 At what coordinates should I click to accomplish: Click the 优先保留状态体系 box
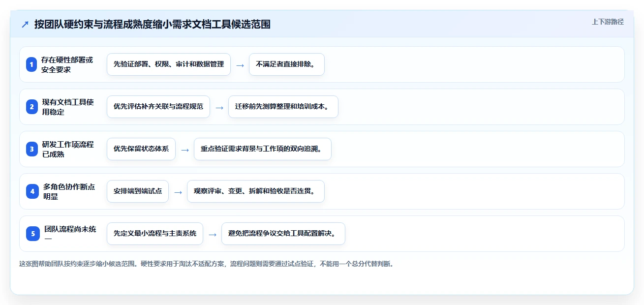click(141, 149)
